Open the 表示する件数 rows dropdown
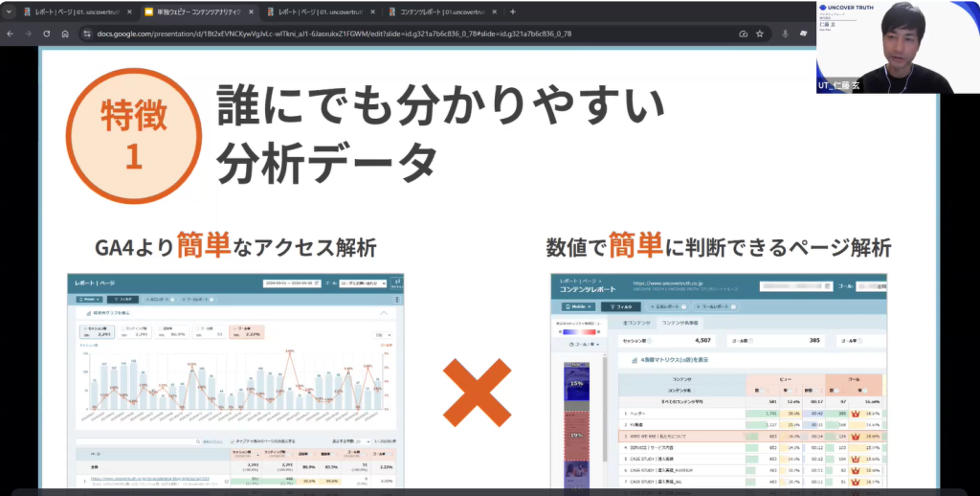This screenshot has width=980, height=496. (363, 441)
